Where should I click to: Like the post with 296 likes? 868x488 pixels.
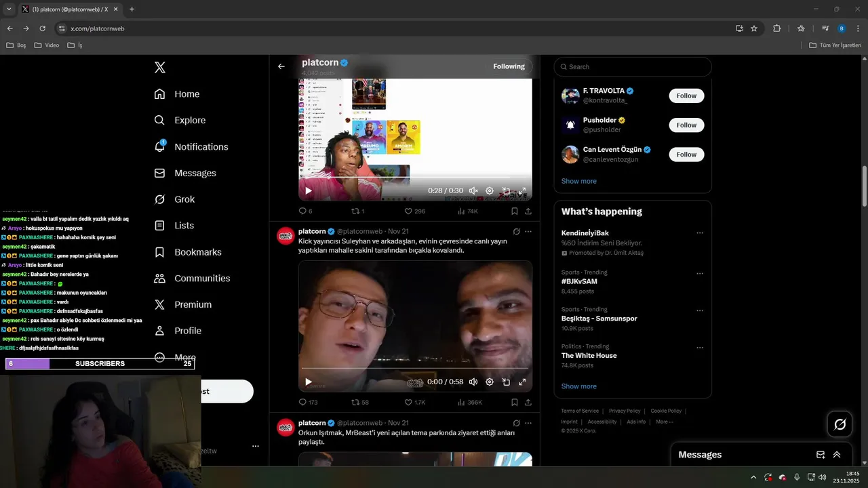tap(414, 211)
